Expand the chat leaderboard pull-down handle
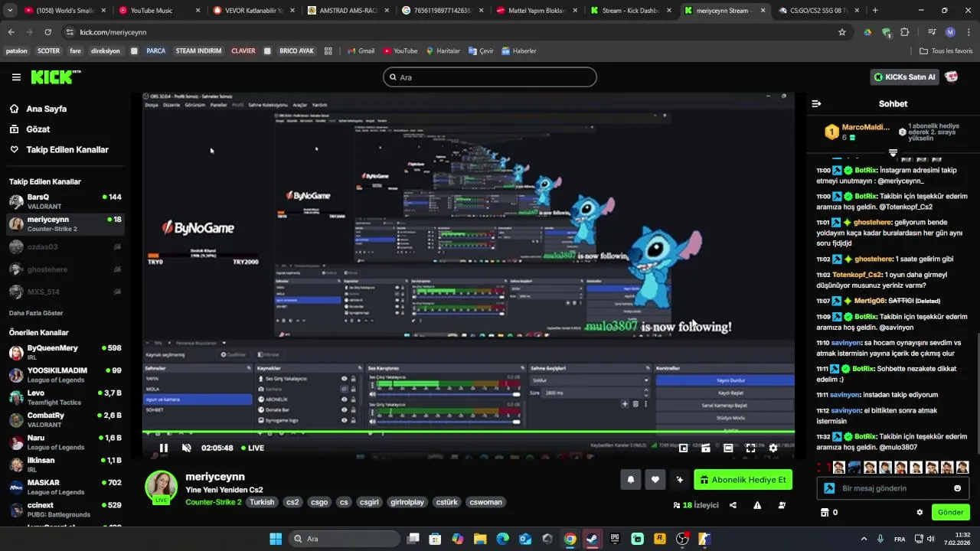This screenshot has width=980, height=551. pos(893,153)
